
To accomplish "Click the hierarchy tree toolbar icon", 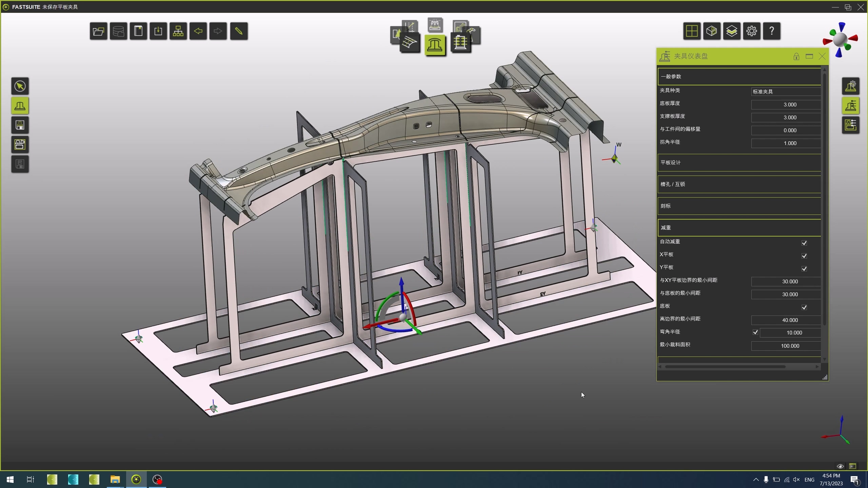I will point(178,32).
